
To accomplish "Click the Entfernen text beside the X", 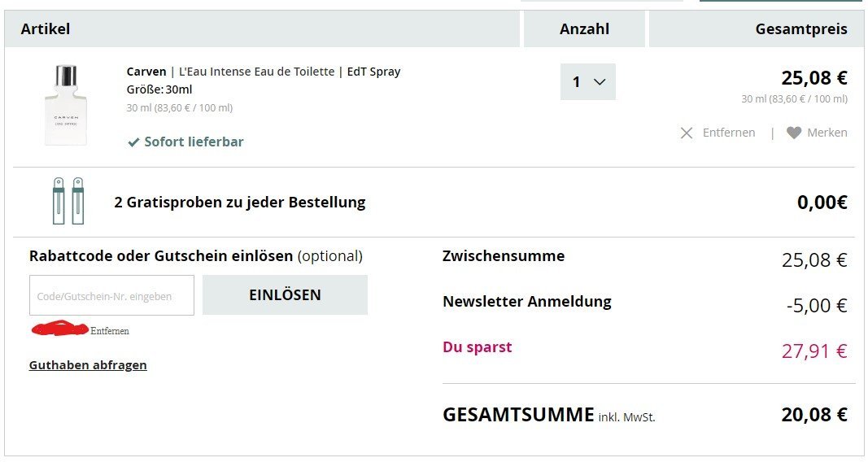I will click(729, 133).
